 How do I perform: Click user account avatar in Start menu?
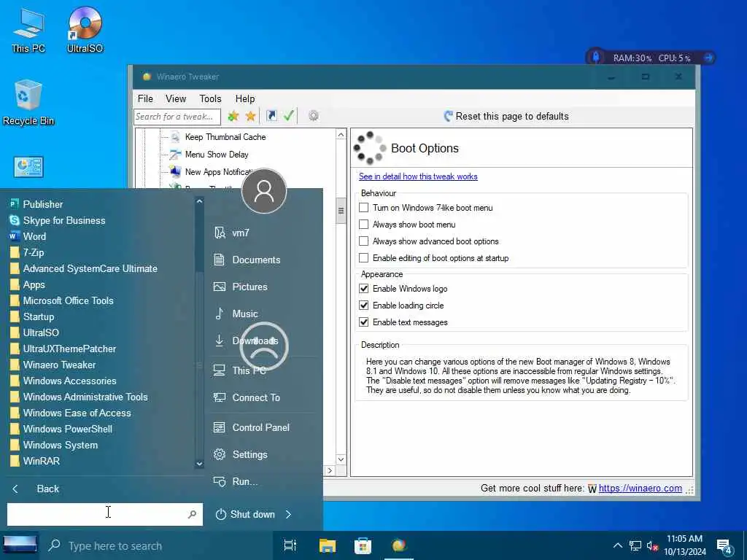pos(264,191)
